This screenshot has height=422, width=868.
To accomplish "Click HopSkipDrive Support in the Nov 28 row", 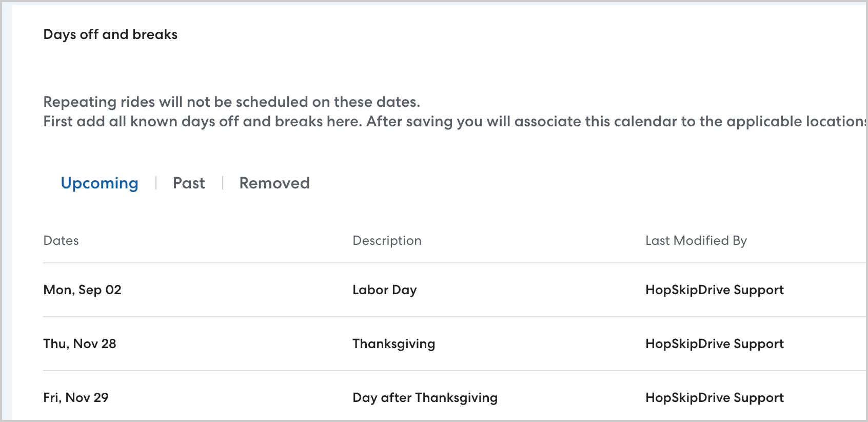I will [714, 344].
